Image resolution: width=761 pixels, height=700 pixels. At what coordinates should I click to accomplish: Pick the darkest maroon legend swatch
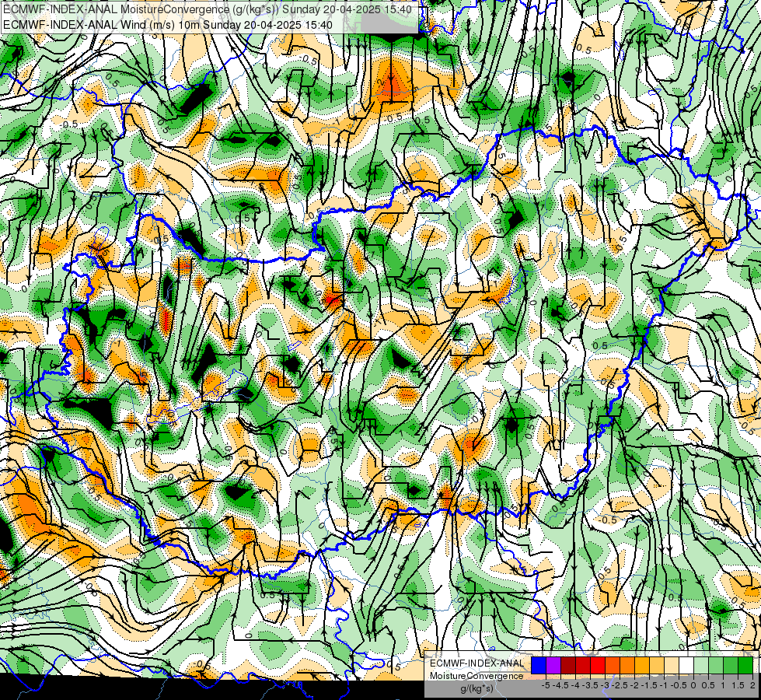(x=568, y=665)
